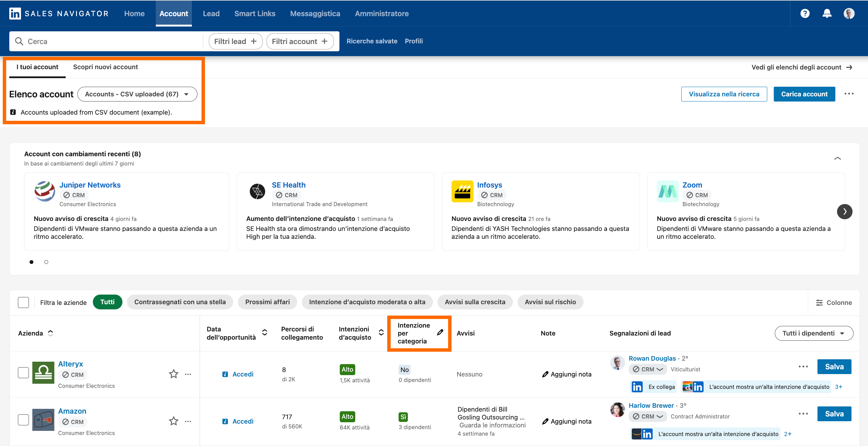Toggle the select-all companies checkbox
868x446 pixels.
click(23, 302)
